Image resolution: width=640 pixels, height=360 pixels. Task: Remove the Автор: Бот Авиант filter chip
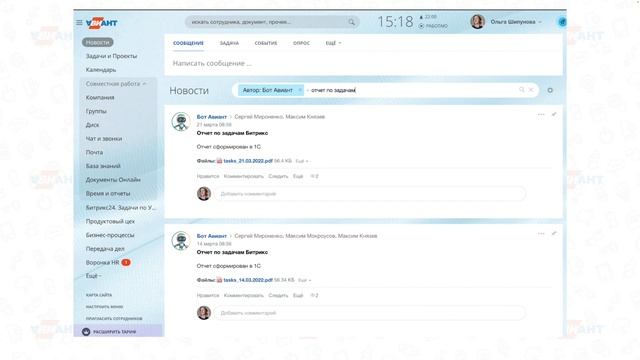click(x=300, y=90)
